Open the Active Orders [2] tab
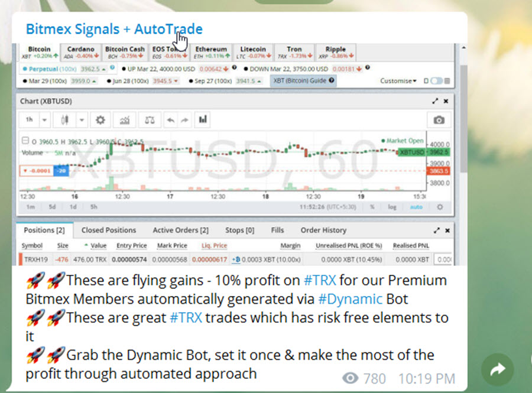 coord(180,230)
